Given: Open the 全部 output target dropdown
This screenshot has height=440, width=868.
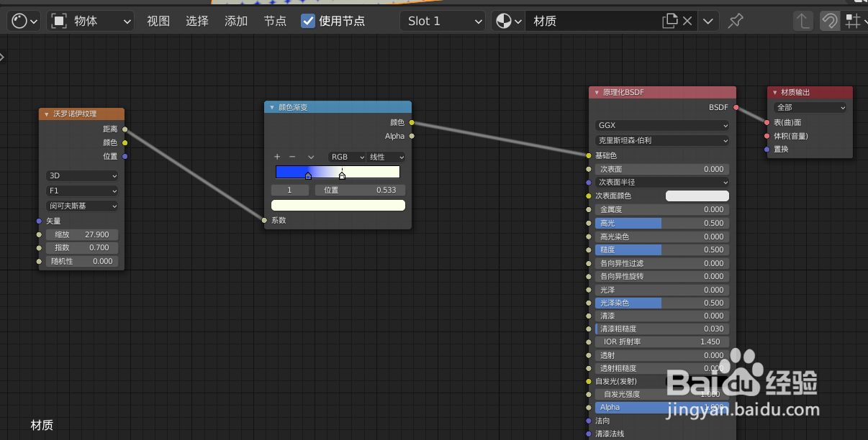Looking at the screenshot, I should [x=810, y=107].
